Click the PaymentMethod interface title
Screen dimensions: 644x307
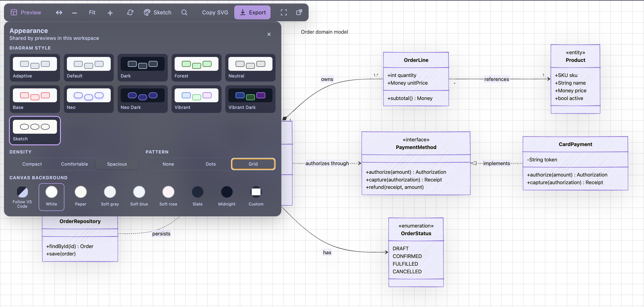(x=416, y=147)
